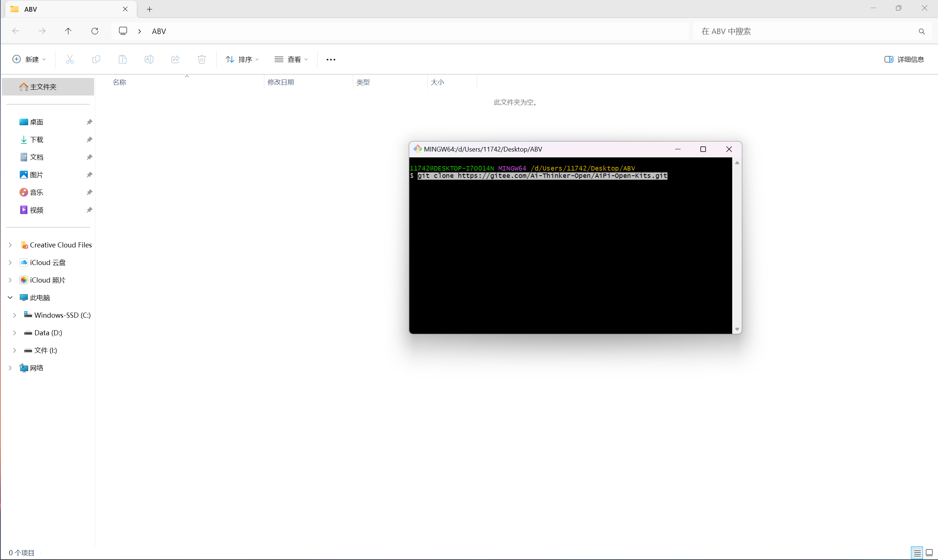The width and height of the screenshot is (938, 560).
Task: Click the search magnifier icon
Action: [922, 31]
